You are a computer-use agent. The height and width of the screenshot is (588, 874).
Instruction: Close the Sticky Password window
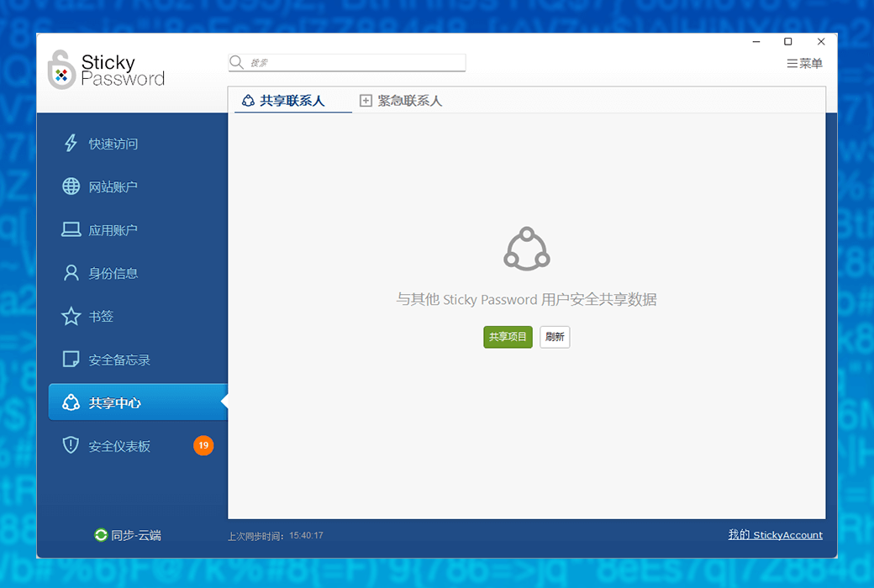[821, 42]
